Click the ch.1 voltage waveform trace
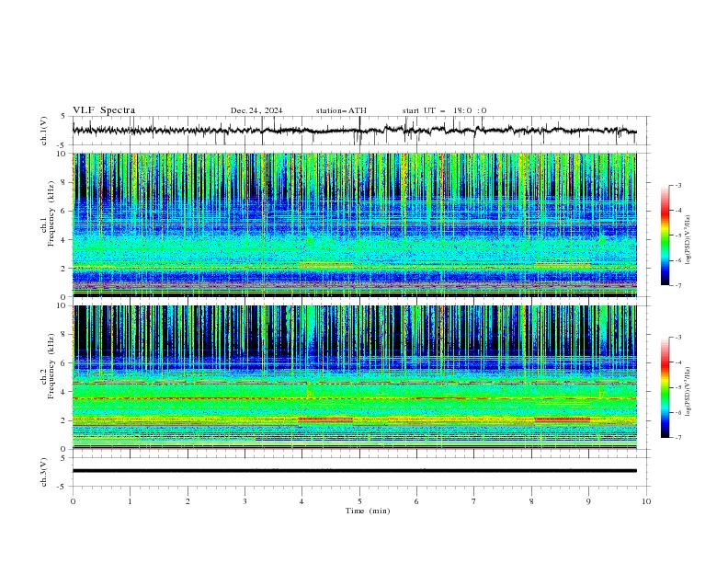728x563 pixels. [x=354, y=131]
